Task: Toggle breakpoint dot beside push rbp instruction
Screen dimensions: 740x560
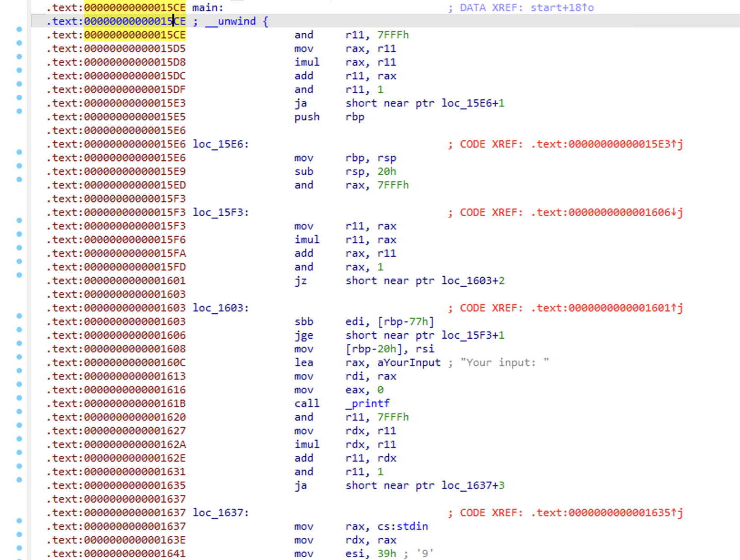Action: click(19, 111)
